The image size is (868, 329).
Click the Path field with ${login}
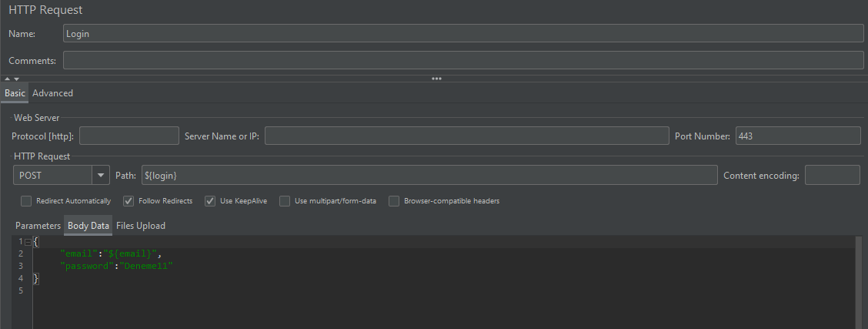tap(429, 176)
